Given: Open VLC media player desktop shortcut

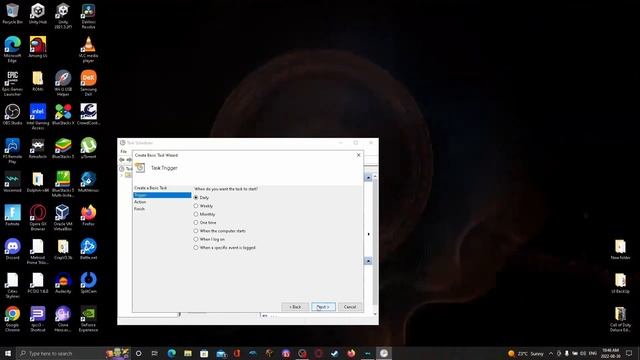Looking at the screenshot, I should pyautogui.click(x=88, y=49).
